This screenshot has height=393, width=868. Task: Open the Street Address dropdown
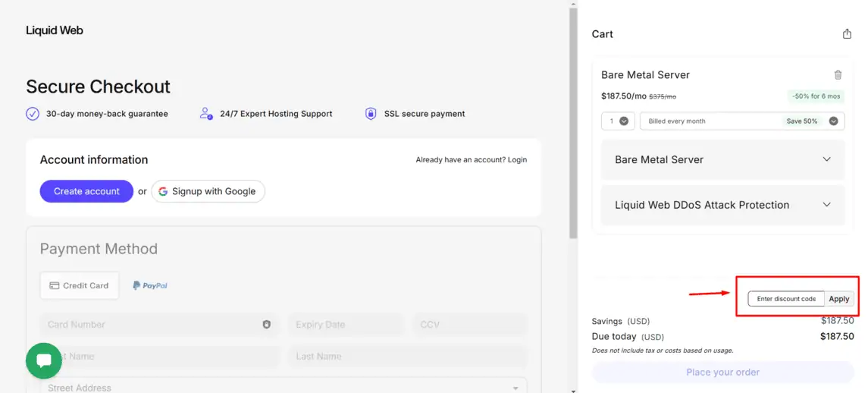(x=284, y=386)
